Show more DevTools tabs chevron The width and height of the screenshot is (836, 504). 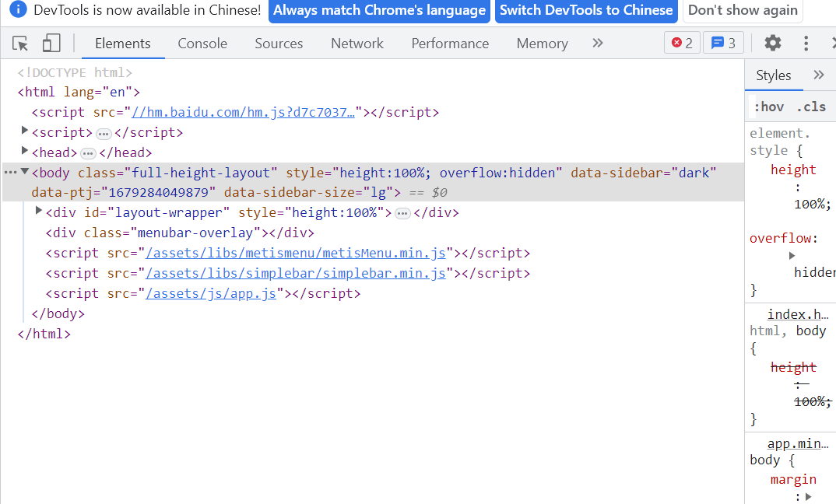(598, 43)
